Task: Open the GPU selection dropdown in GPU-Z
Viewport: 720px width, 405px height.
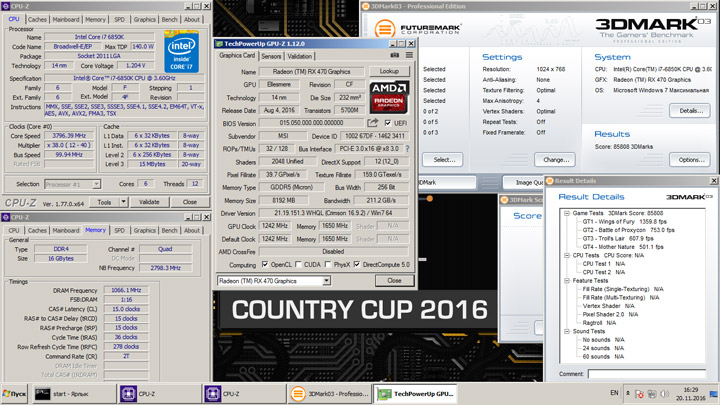Action: (326, 281)
